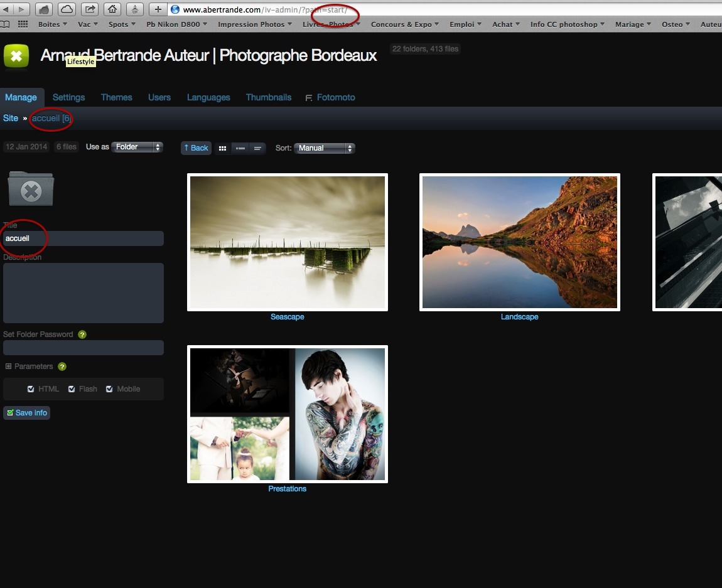Open the Set Folder Password help icon
Viewport: 722px width, 588px height.
coord(82,334)
